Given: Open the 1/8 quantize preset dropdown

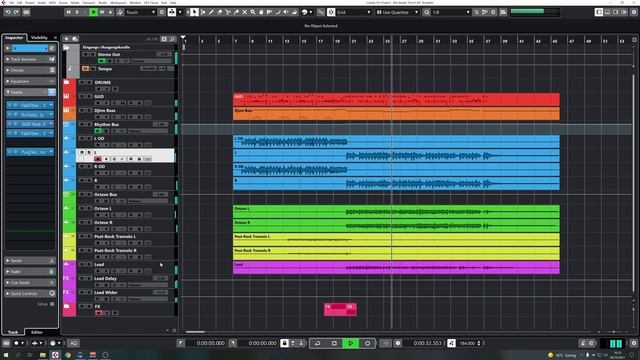Looking at the screenshot, I should click(451, 12).
